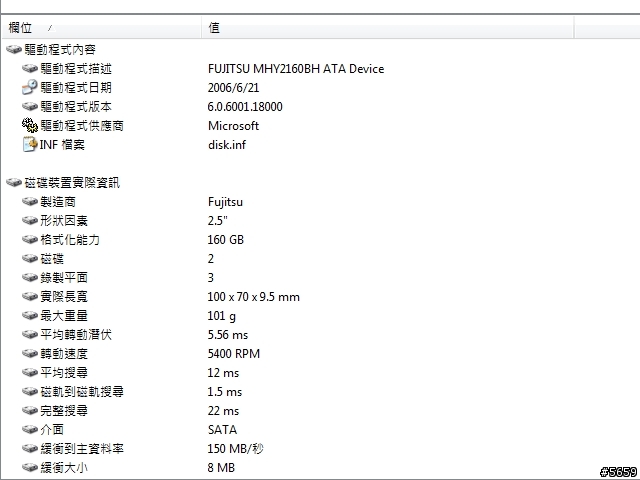Click the disk icon beside 磁軌到磁軌搜尋
Viewport: 640px width, 480px height.
click(30, 391)
